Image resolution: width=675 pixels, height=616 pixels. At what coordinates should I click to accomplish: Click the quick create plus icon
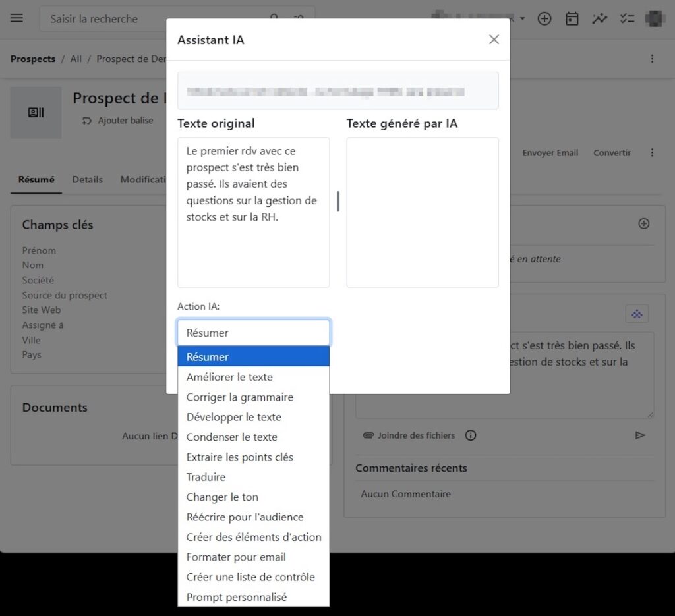544,18
